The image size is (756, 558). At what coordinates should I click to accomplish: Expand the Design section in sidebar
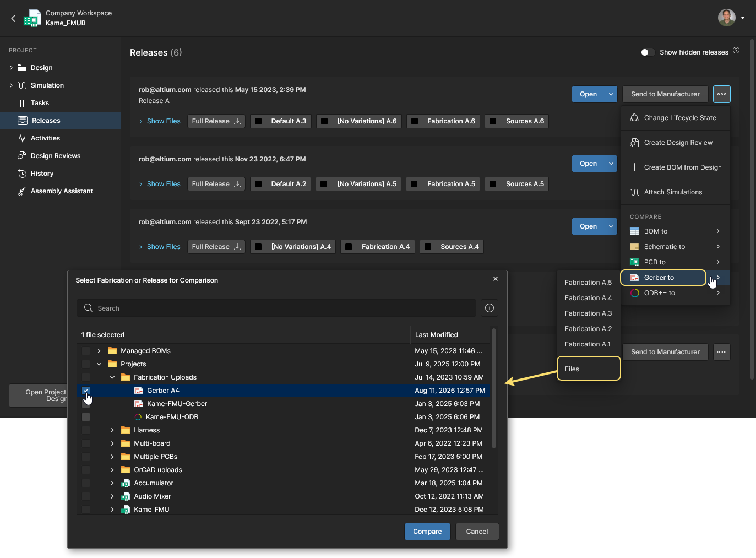tap(11, 68)
